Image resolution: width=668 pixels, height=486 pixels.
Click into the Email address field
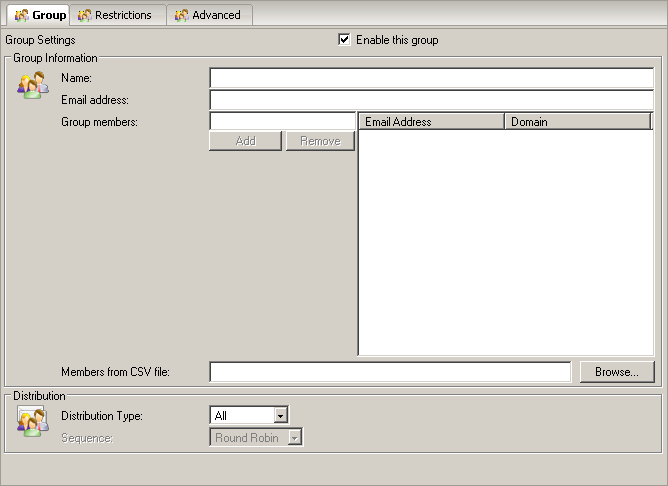(431, 100)
